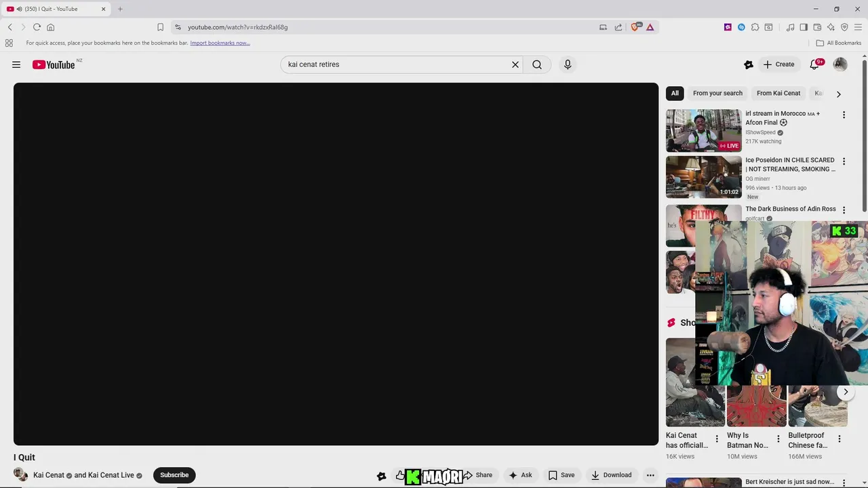Run the search with the magnifier button
The width and height of the screenshot is (868, 488).
point(537,64)
